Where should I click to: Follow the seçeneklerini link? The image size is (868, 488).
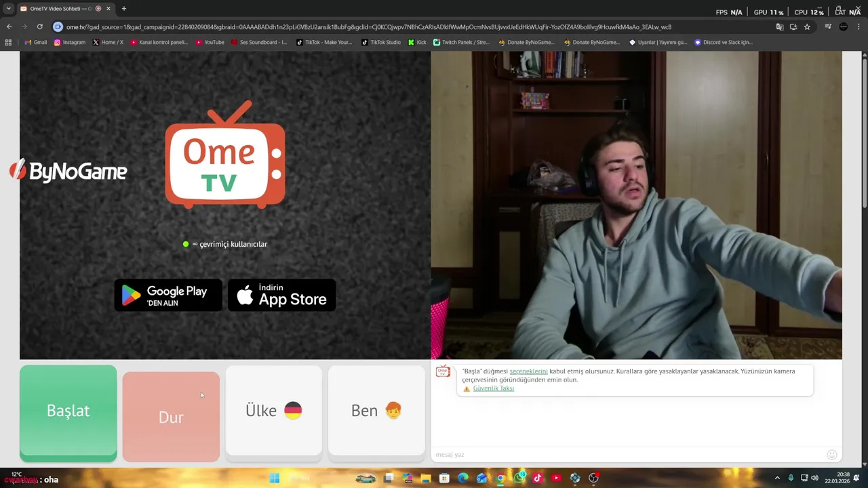point(528,371)
